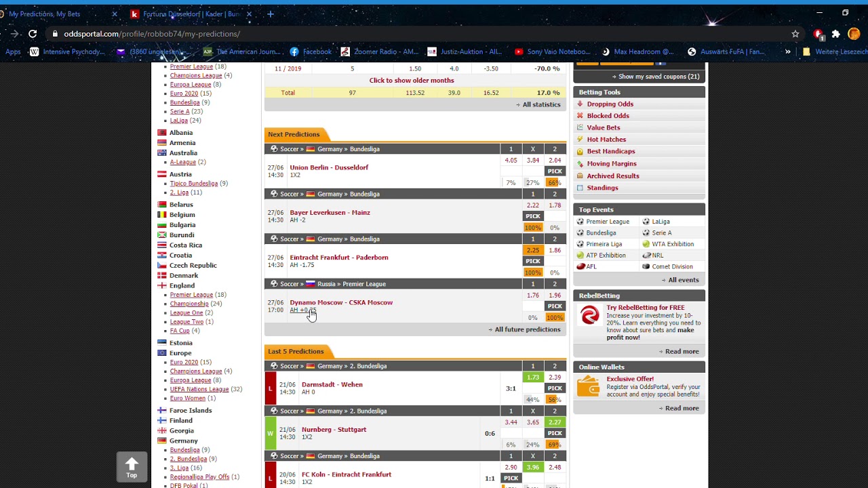The height and width of the screenshot is (488, 868).
Task: Open the browser extensions puzzle icon
Action: [x=835, y=34]
